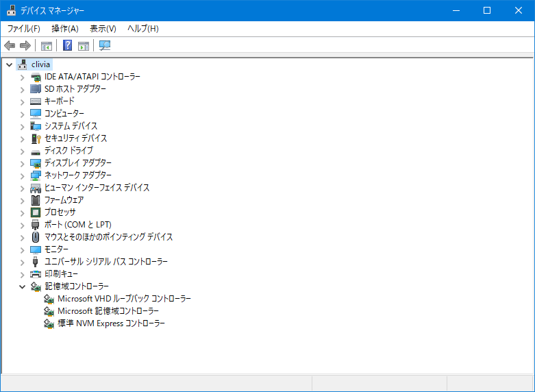
Task: Click the デバイス マネージャー title bar icon
Action: point(11,10)
